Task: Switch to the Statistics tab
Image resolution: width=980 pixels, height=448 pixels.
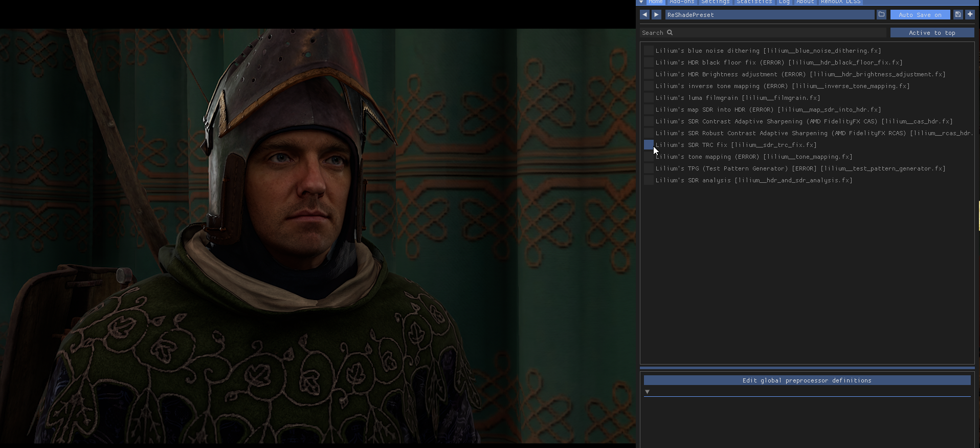Action: [754, 2]
